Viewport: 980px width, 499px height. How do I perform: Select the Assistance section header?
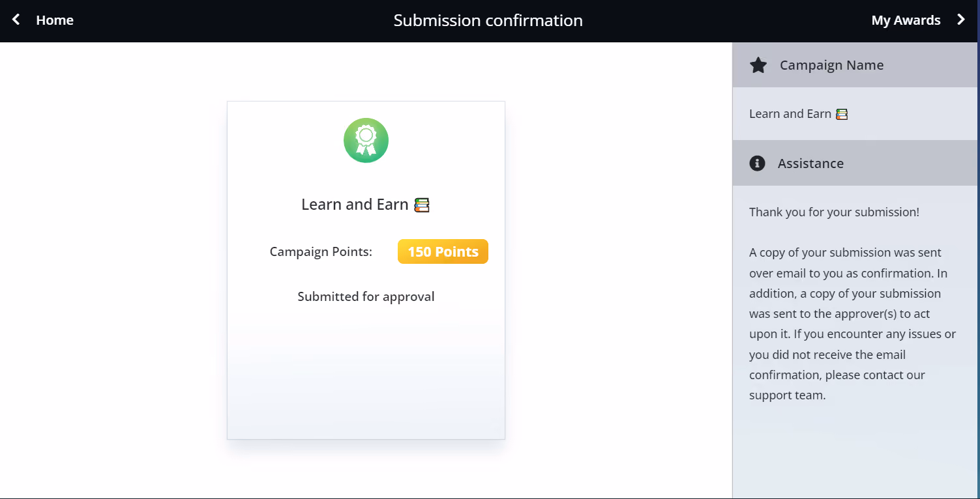[x=855, y=163]
